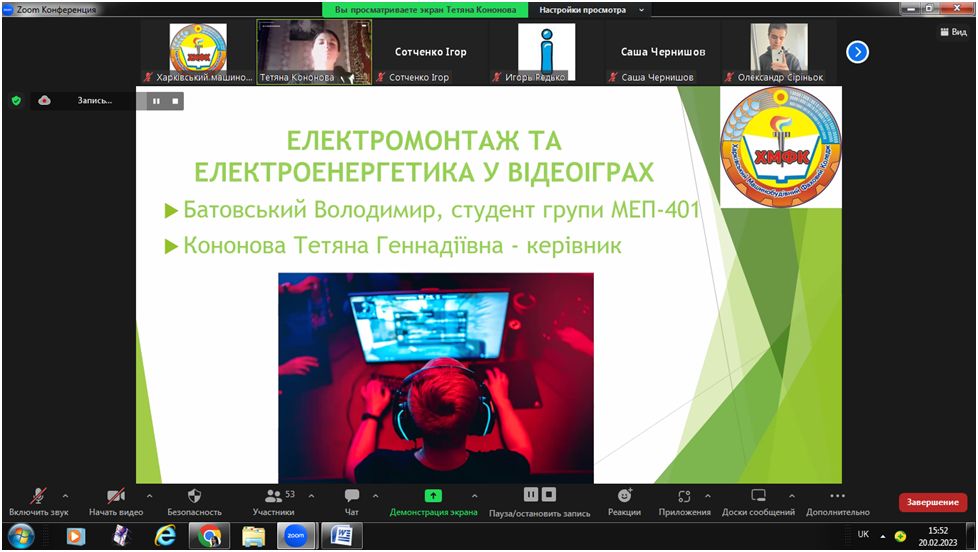Image resolution: width=978 pixels, height=552 pixels.
Task: Click the UK language indicator in tray
Action: click(863, 535)
